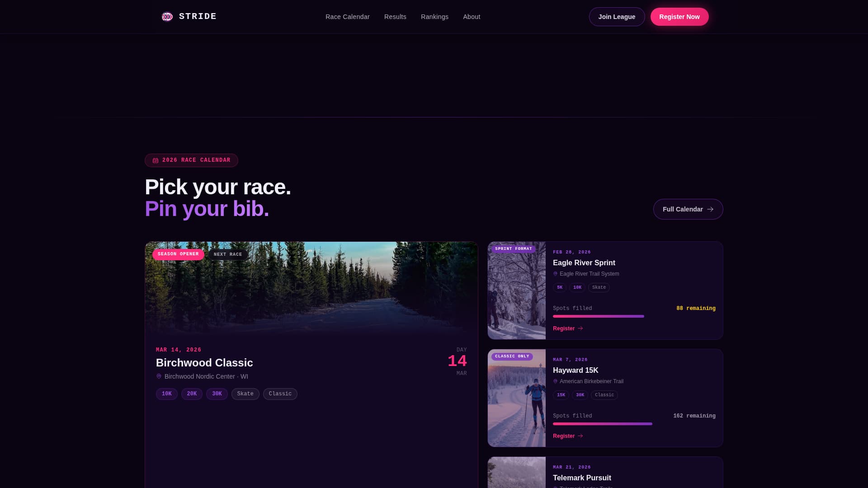The image size is (868, 488).
Task: Select the Classic tag on Birchwood Classic
Action: pos(280,394)
